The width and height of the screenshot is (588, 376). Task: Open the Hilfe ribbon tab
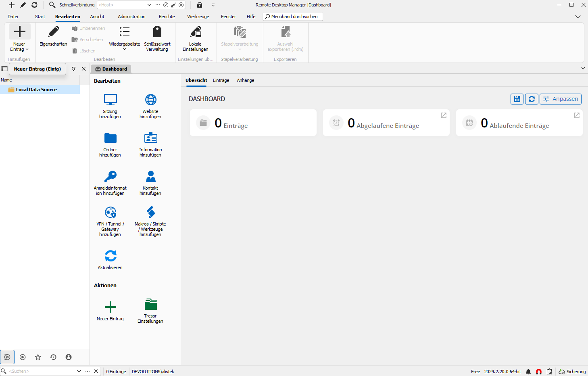click(x=251, y=17)
